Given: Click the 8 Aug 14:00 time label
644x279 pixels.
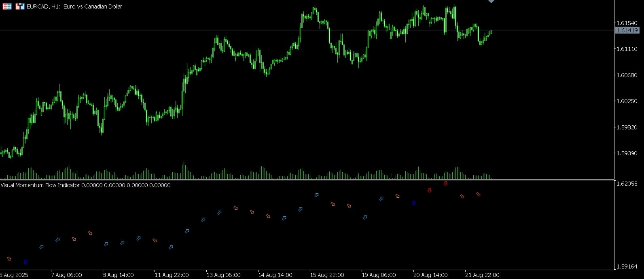Looking at the screenshot, I should point(118,275).
